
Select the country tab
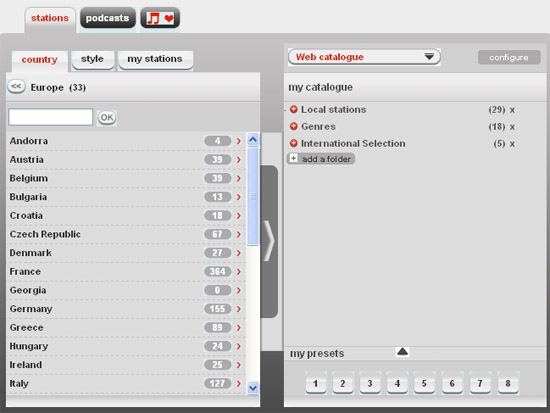click(x=39, y=60)
